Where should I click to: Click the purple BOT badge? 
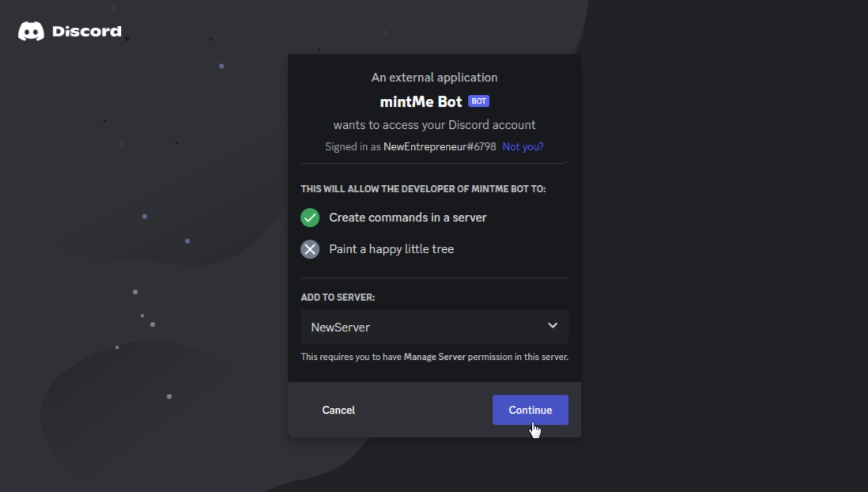tap(478, 101)
